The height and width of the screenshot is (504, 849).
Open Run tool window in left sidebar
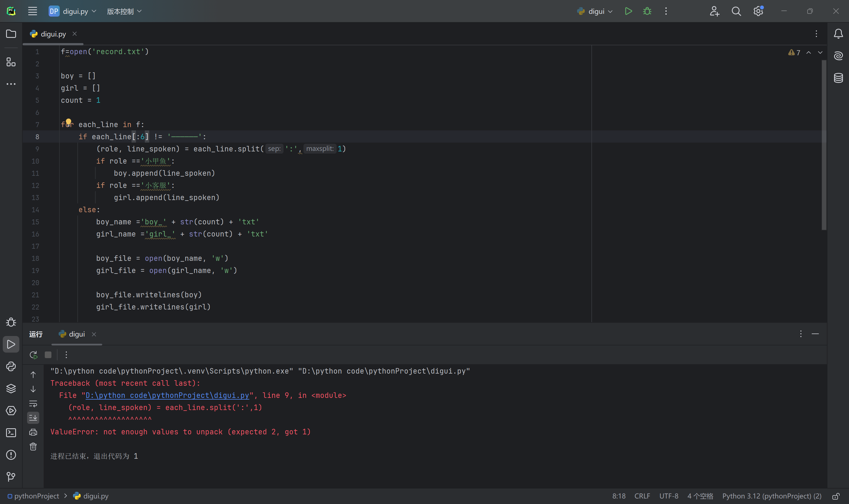tap(11, 344)
